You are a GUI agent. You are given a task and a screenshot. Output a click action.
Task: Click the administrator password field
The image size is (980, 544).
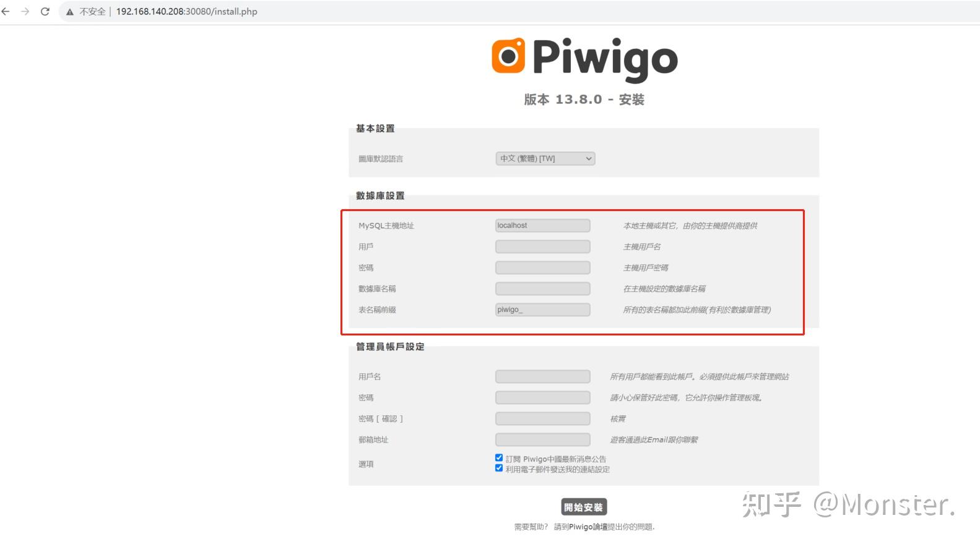(543, 397)
